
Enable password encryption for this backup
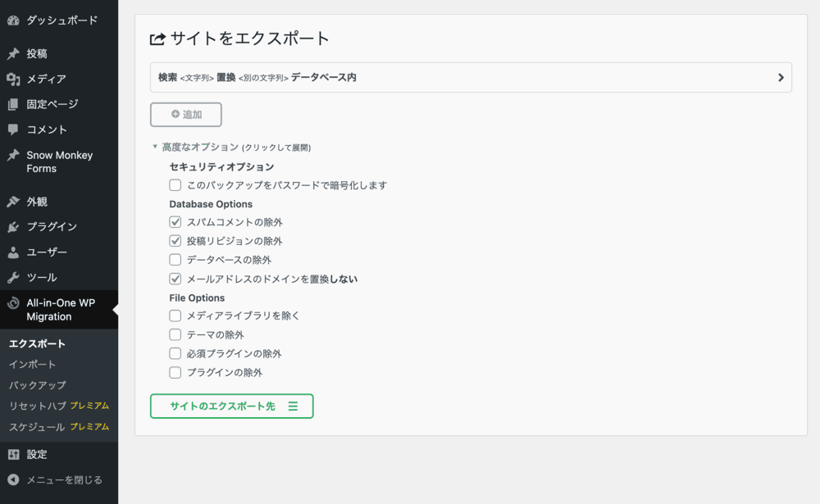click(175, 184)
